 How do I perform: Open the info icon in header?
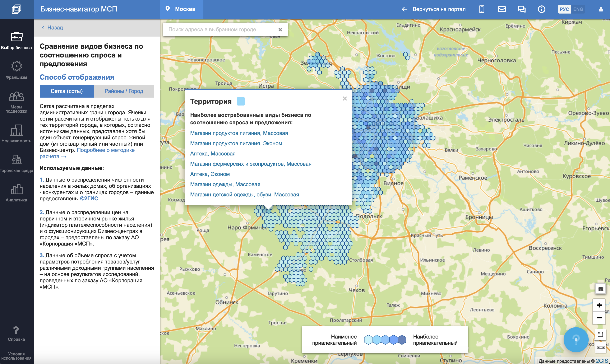pos(542,9)
